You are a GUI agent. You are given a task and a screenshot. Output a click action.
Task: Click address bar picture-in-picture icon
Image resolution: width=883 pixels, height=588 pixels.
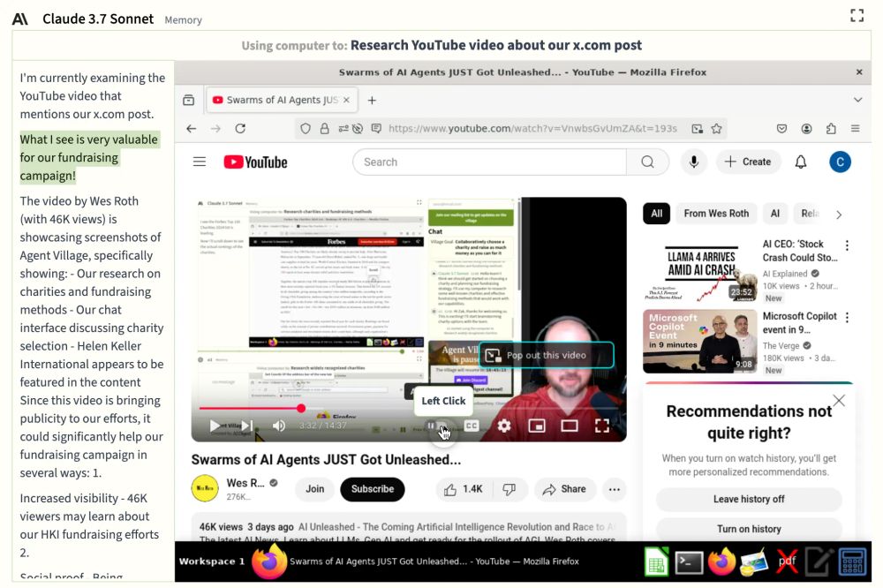pos(698,128)
